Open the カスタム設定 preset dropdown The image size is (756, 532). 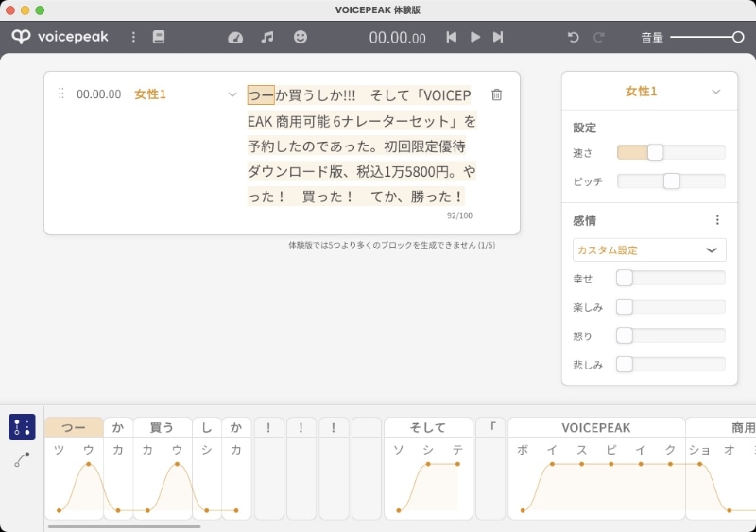[x=649, y=249]
